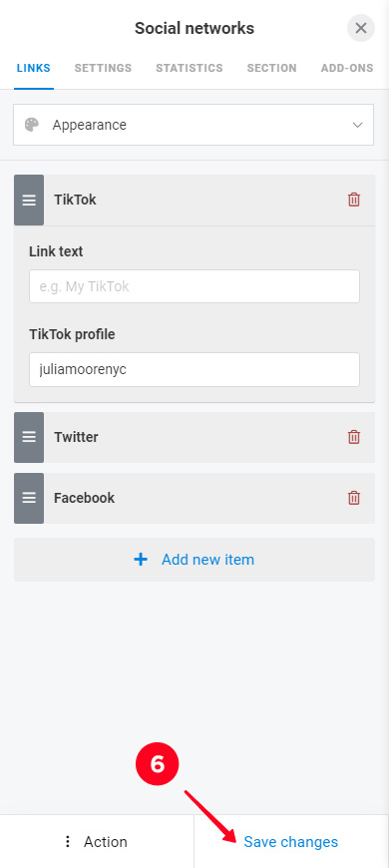The height and width of the screenshot is (868, 389).
Task: Open the Statistics tab
Action: (x=190, y=68)
